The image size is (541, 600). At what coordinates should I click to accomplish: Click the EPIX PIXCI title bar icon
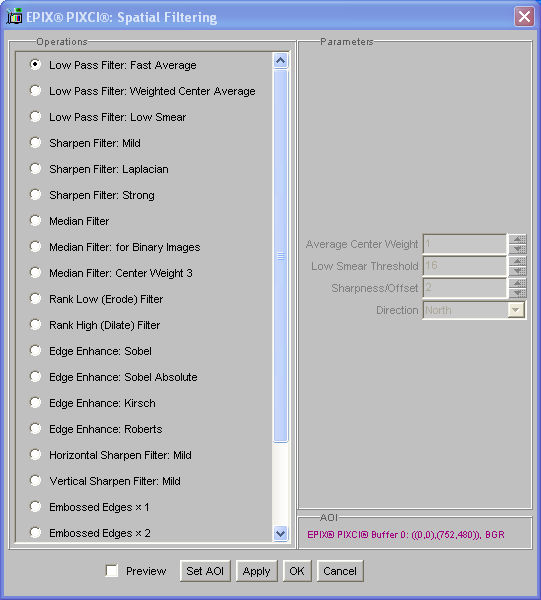point(14,17)
